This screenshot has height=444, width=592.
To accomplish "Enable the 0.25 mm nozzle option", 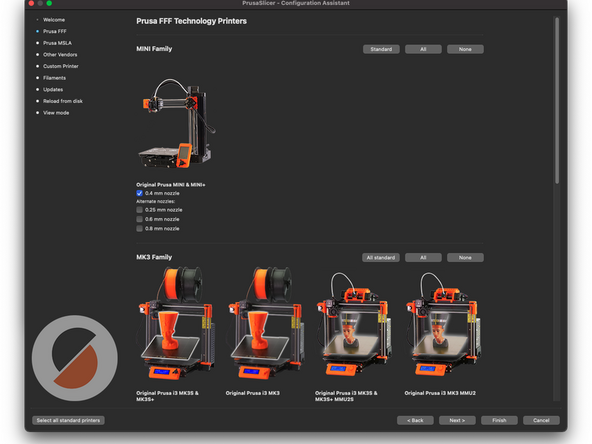I will (x=139, y=210).
